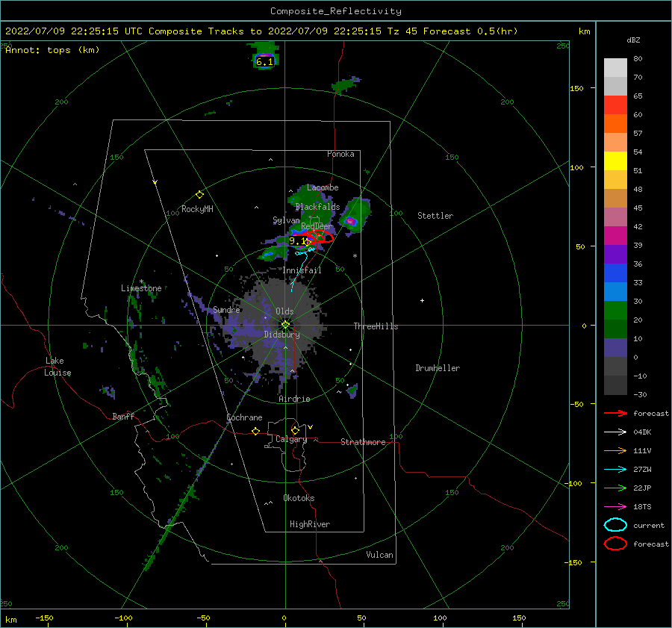The width and height of the screenshot is (672, 628).
Task: Click the Drumheller label
Action: coord(438,368)
